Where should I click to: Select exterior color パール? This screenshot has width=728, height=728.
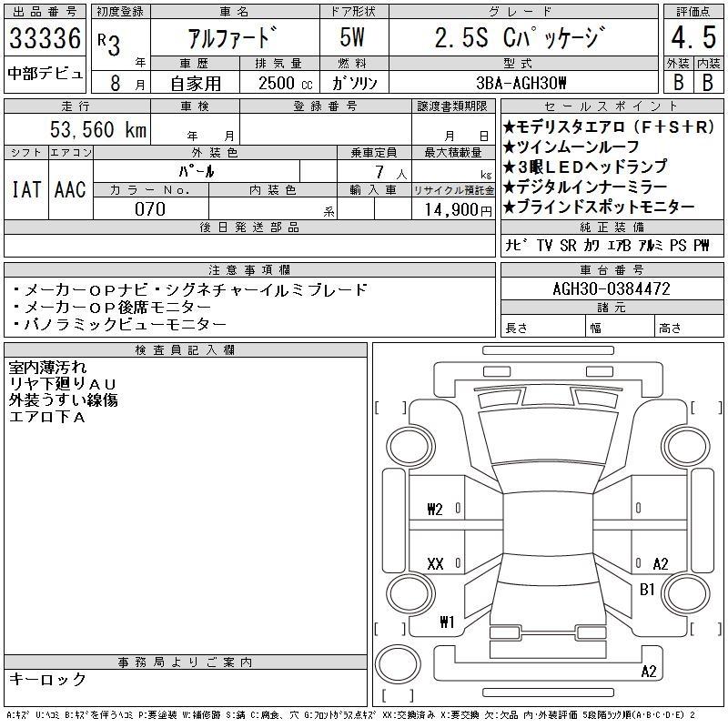click(197, 172)
